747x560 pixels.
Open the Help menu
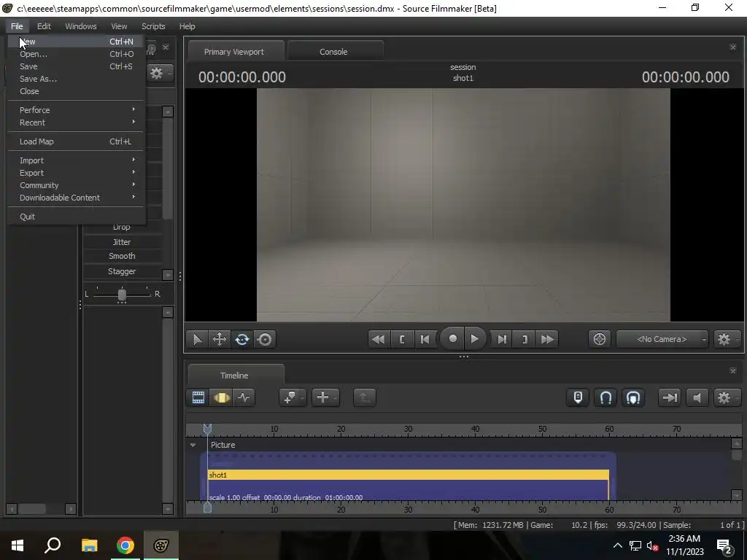pyautogui.click(x=187, y=26)
